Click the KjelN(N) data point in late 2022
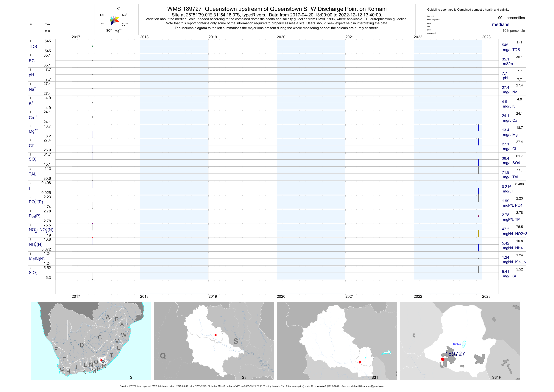This screenshot has width=554, height=392. [478, 259]
